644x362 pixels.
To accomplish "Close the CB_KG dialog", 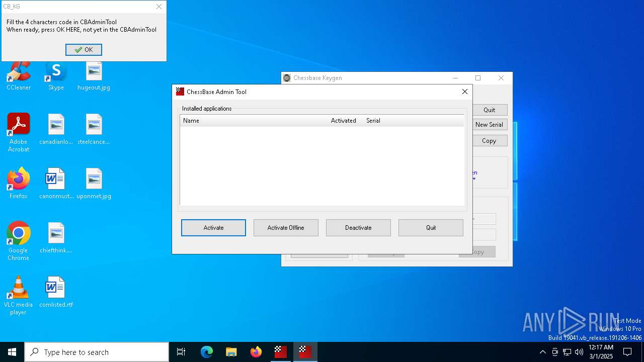I will click(x=159, y=7).
